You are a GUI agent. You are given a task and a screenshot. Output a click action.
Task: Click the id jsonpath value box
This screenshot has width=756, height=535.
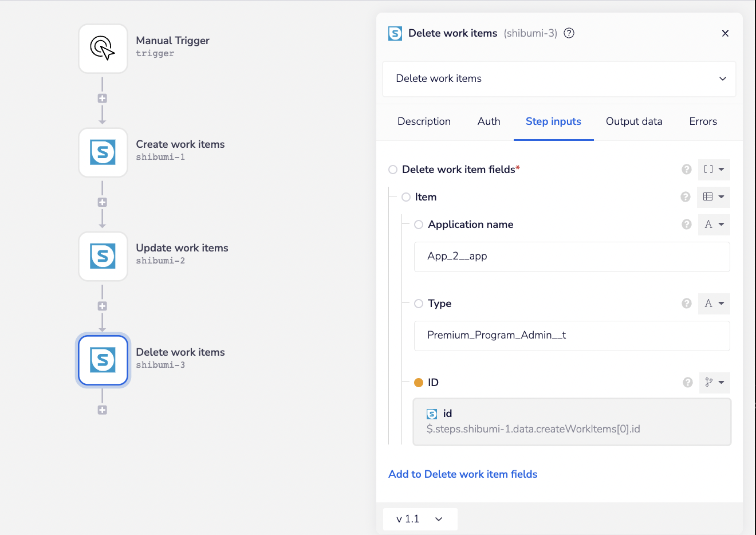tap(572, 422)
